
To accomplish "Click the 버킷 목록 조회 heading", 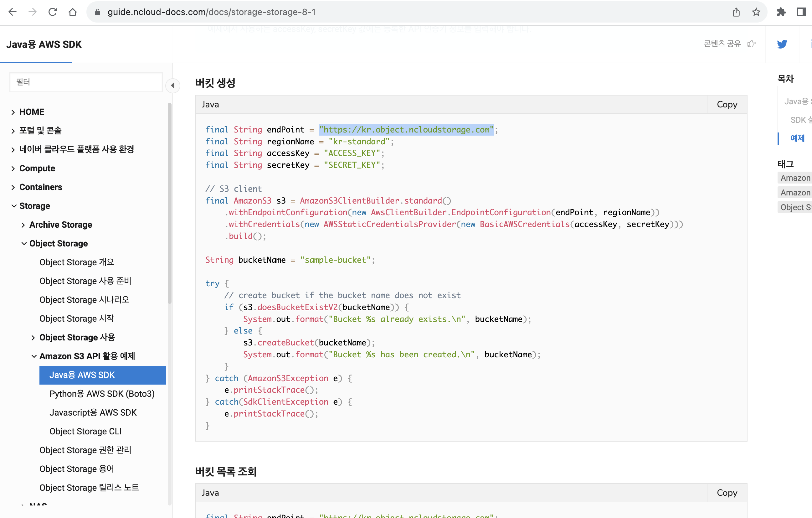I will tap(226, 471).
